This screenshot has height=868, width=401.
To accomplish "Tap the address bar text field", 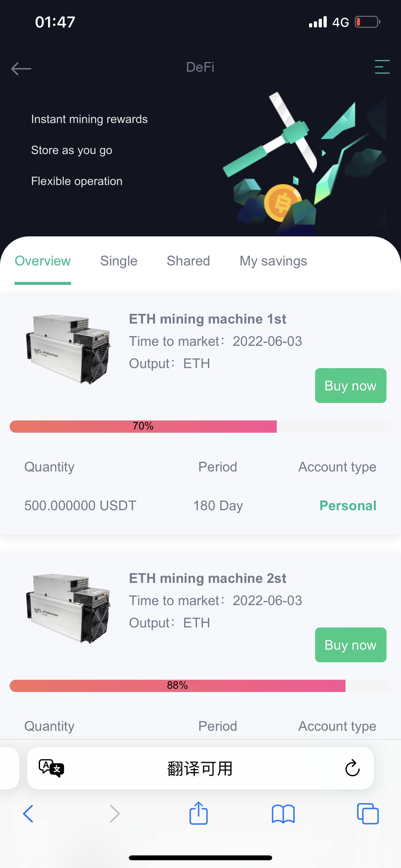I will tap(200, 768).
